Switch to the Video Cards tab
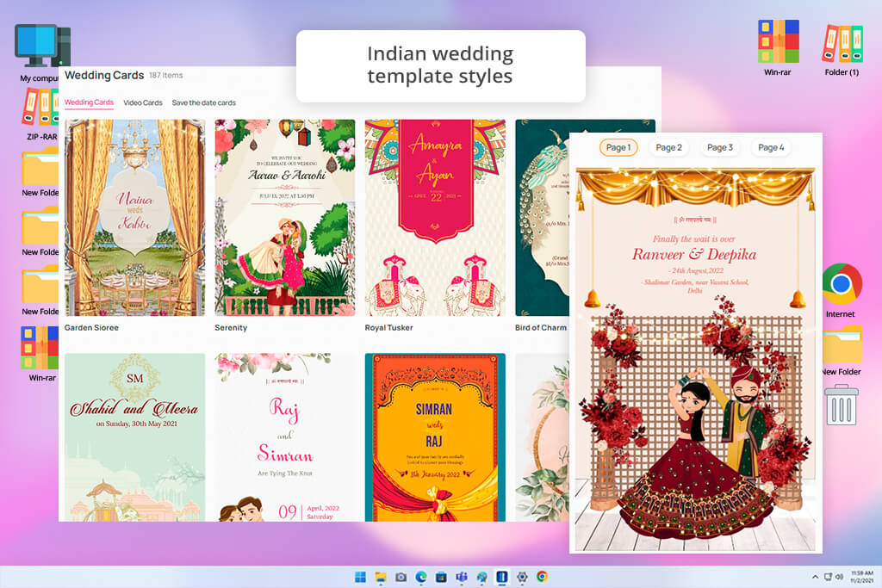 143,102
